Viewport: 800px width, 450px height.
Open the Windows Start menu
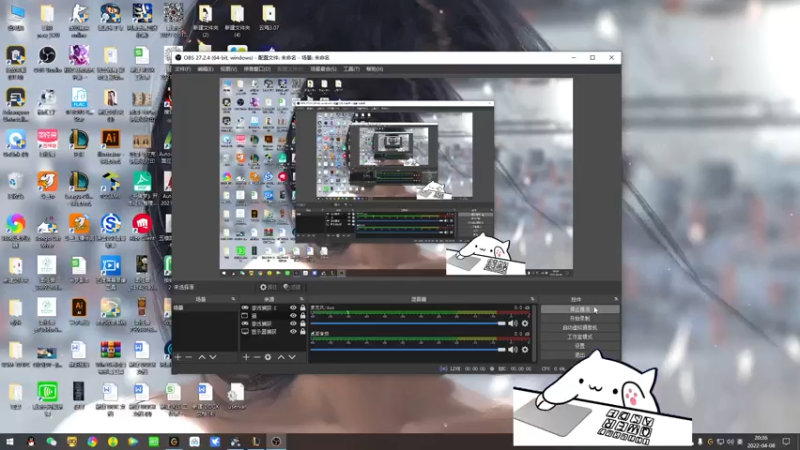(10, 441)
